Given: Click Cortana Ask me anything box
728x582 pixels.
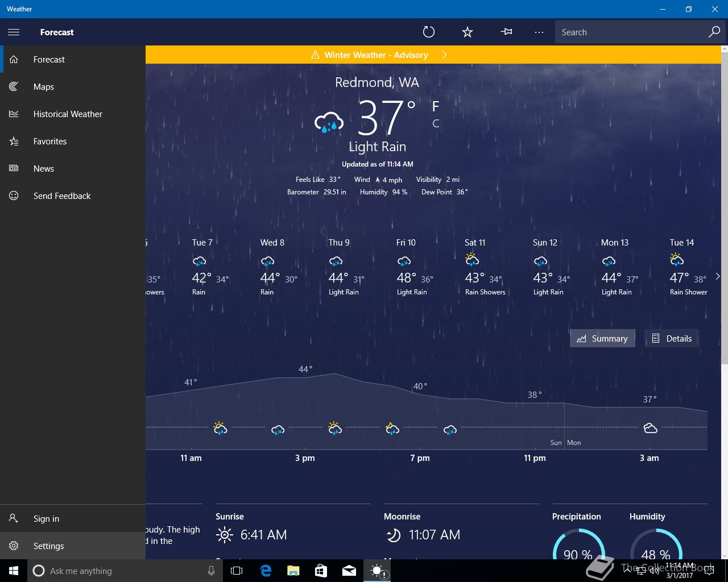Looking at the screenshot, I should [x=125, y=571].
